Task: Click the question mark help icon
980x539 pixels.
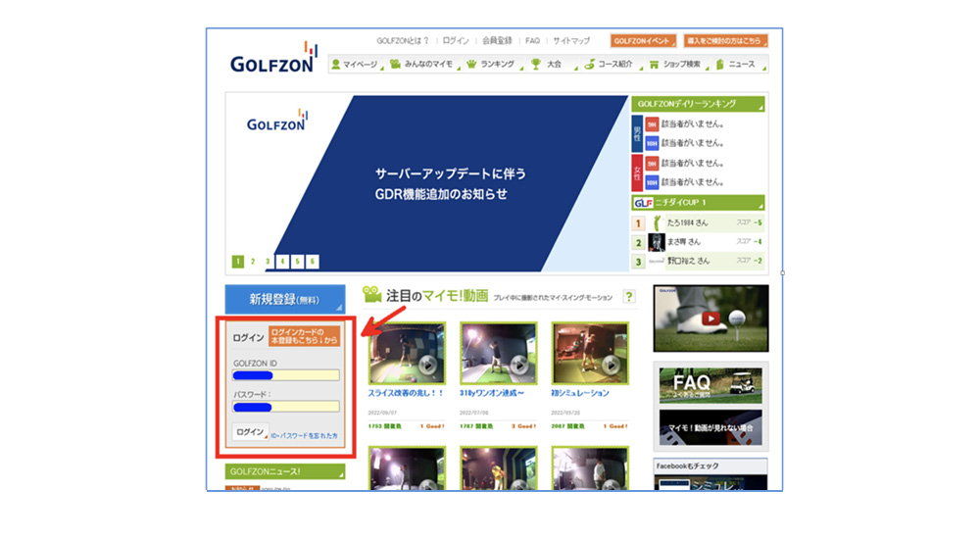Action: point(629,297)
